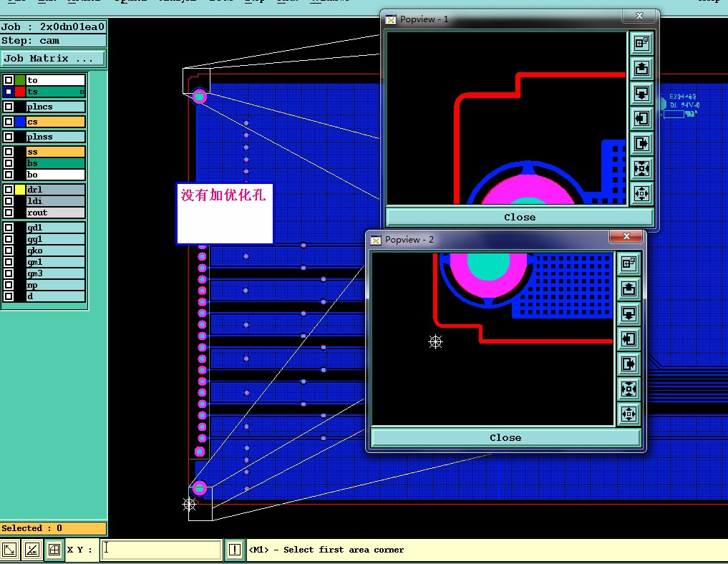Image resolution: width=728 pixels, height=564 pixels.
Task: Close Popview - 2 with Close button
Action: [x=505, y=438]
